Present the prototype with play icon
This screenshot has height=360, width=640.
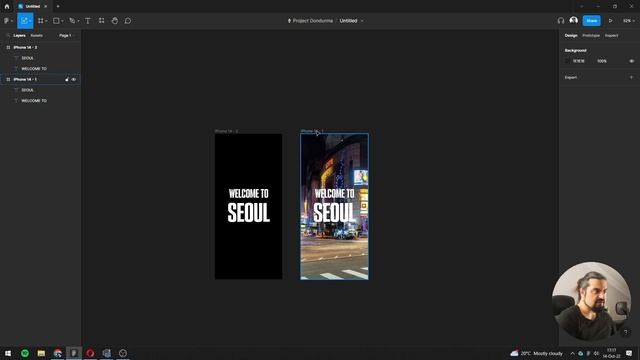tap(611, 21)
